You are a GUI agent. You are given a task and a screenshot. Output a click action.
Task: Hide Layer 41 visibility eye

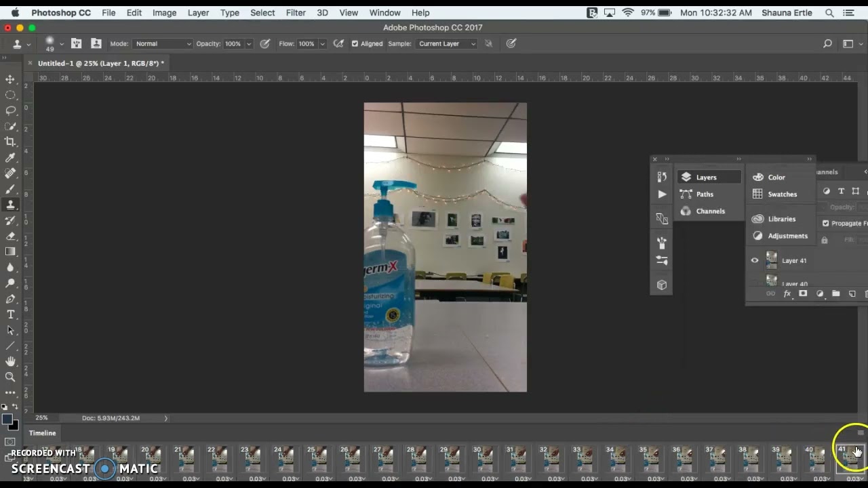755,260
